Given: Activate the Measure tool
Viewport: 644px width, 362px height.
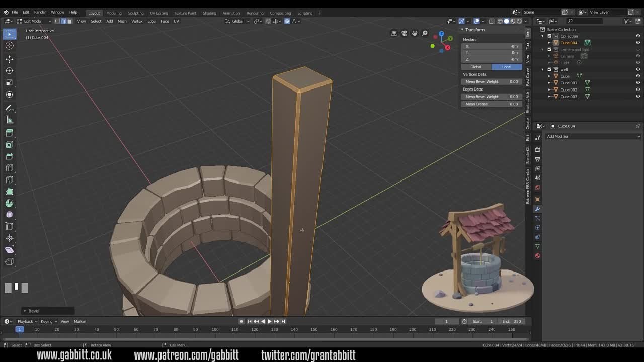Looking at the screenshot, I should 10,120.
